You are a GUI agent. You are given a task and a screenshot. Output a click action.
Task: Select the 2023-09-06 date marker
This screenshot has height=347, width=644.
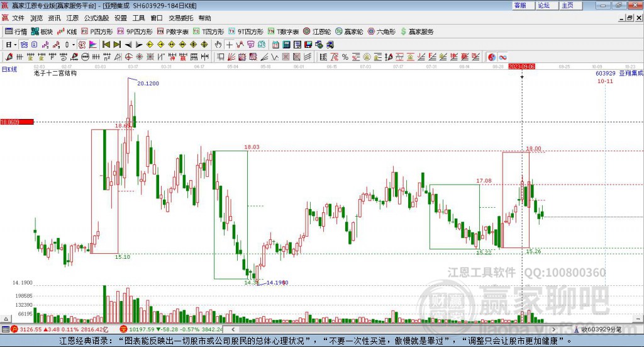point(521,66)
